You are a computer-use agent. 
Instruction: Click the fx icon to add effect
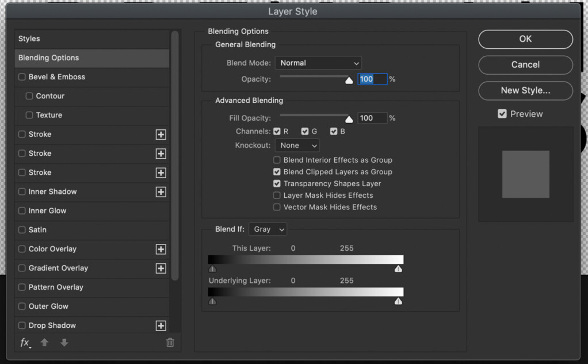click(25, 342)
